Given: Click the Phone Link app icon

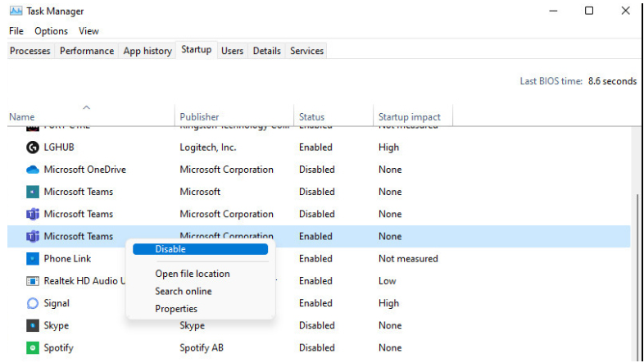Looking at the screenshot, I should (33, 259).
